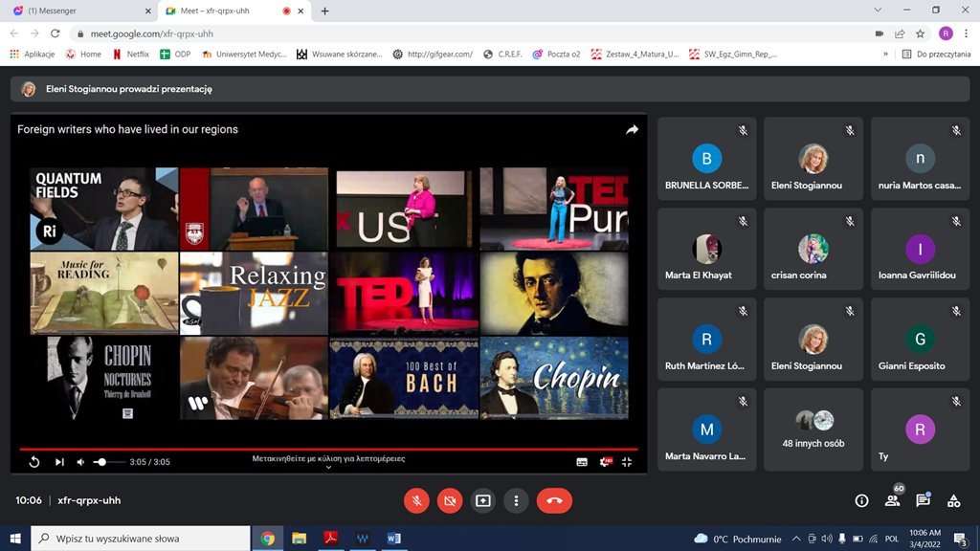
Task: Open the Netflix bookmark
Action: coord(131,55)
